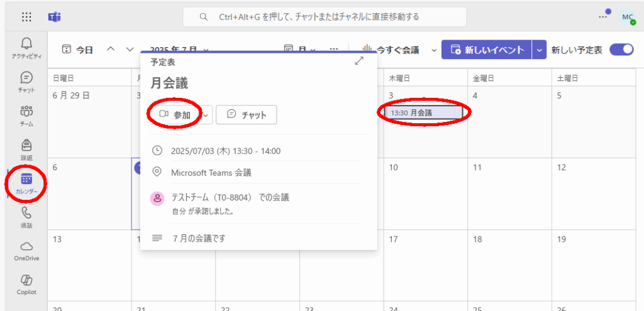Open the join options dropdown arrow

pyautogui.click(x=206, y=115)
